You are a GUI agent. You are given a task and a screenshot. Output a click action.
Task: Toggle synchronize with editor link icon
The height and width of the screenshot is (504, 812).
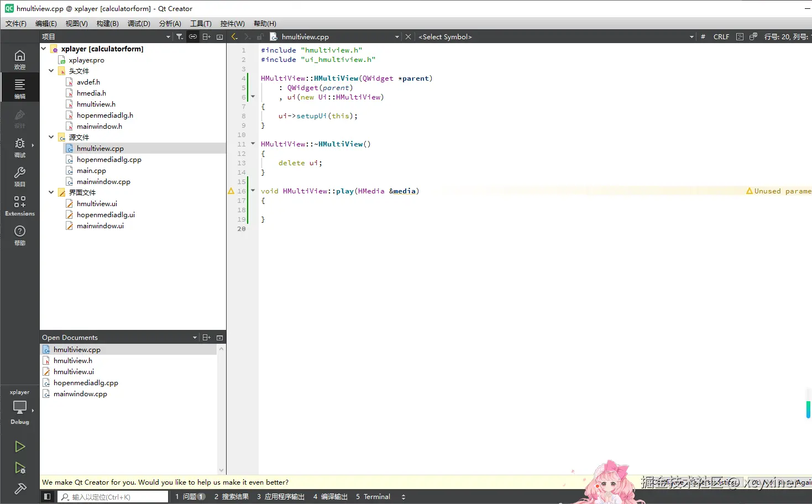click(193, 37)
